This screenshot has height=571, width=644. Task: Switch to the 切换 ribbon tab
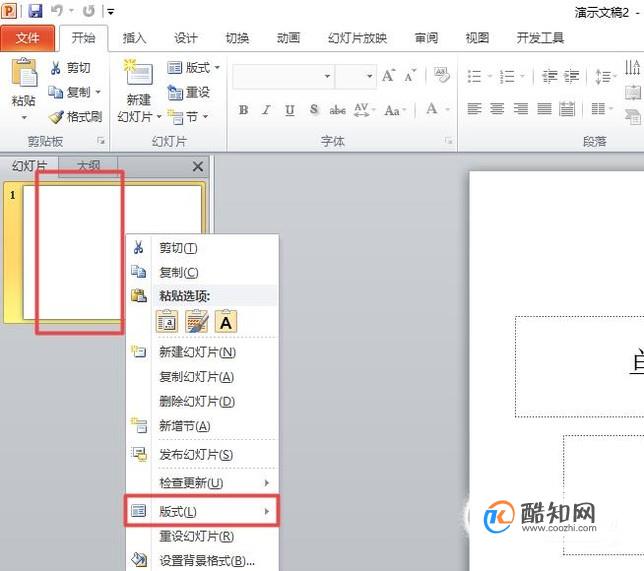point(237,38)
